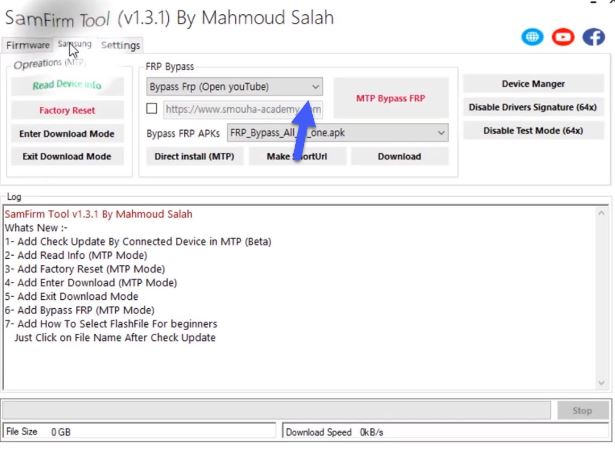The width and height of the screenshot is (615, 449).
Task: Click '2- Add Read Info (MTP Mode)' line
Action: pyautogui.click(x=76, y=255)
